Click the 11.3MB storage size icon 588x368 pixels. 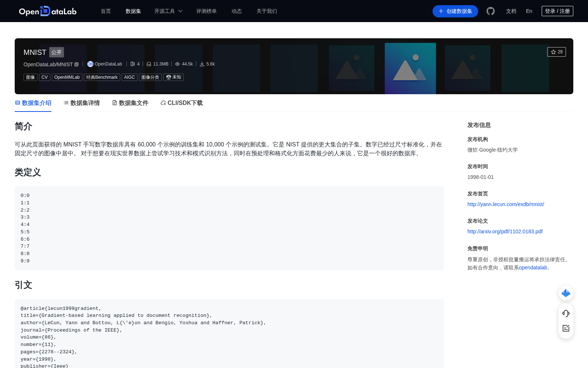point(149,64)
